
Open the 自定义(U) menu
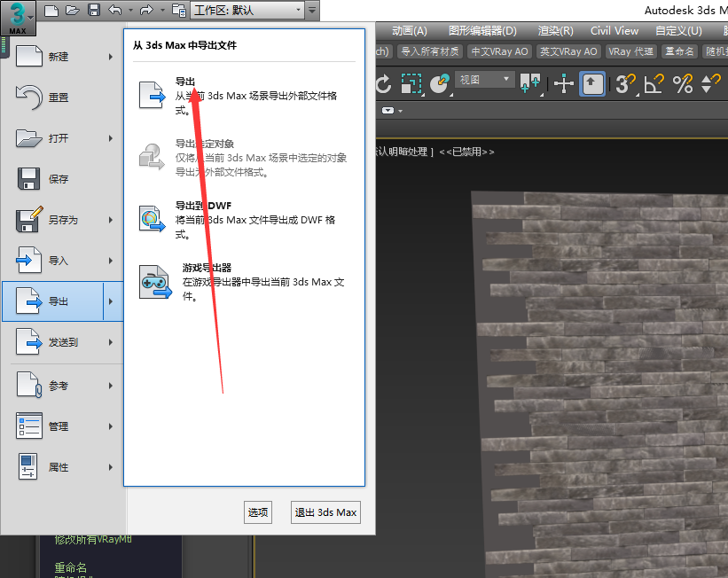678,31
